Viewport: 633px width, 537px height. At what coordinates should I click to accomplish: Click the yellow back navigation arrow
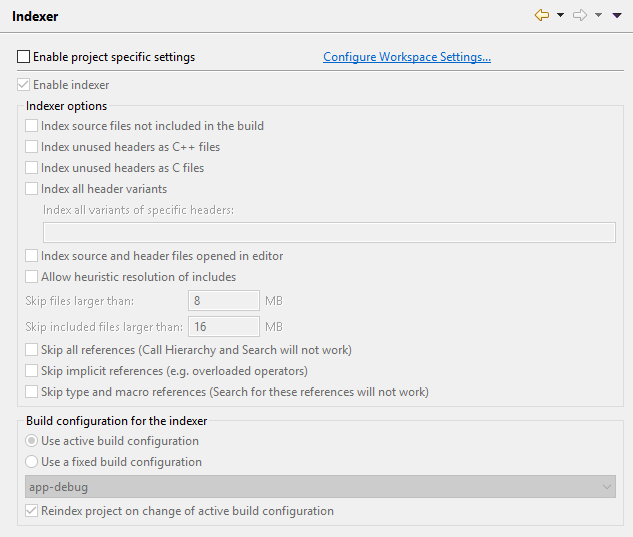coord(542,15)
